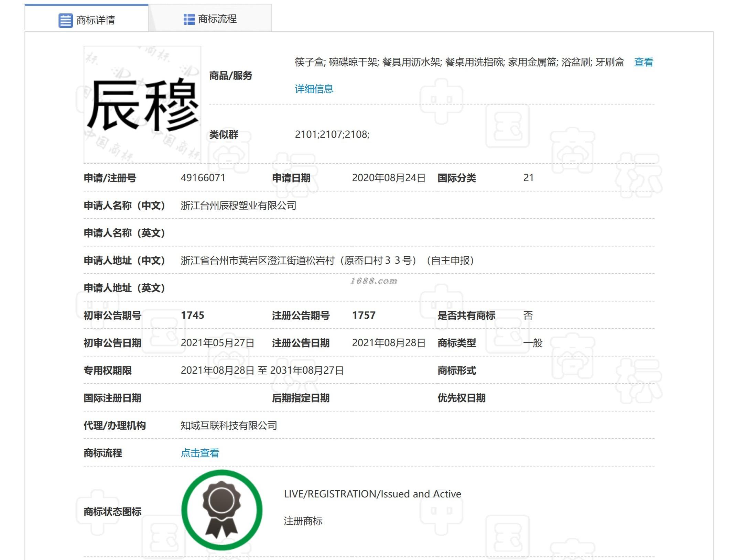
Task: Click the exclusive rights period date range
Action: point(262,370)
